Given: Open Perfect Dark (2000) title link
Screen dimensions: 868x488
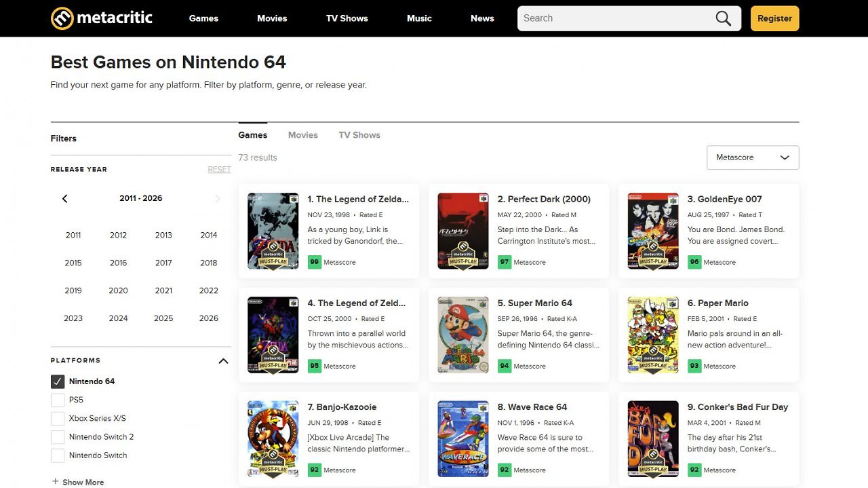Looking at the screenshot, I should point(544,199).
